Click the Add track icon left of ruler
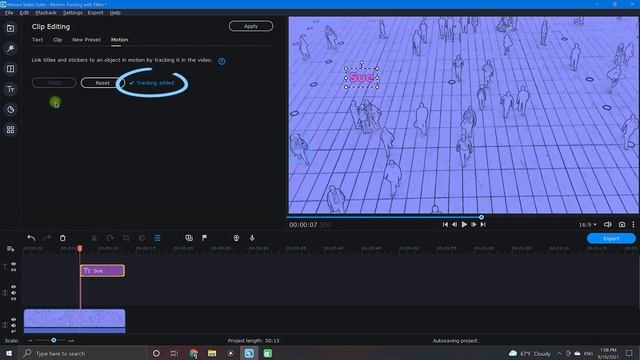Viewport: 640px width, 360px height. 11,249
